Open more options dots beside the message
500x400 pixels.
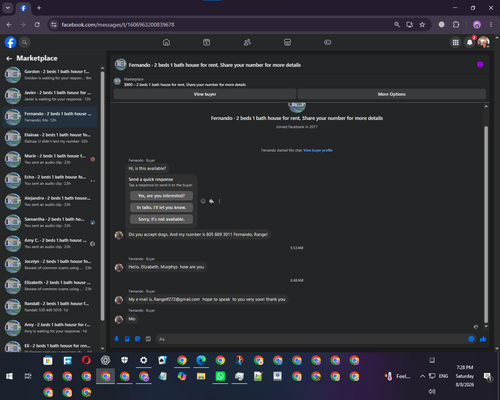pyautogui.click(x=219, y=201)
